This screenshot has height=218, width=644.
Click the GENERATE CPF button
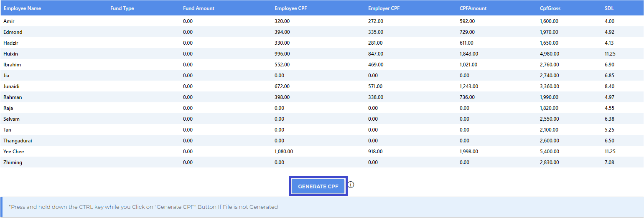click(x=318, y=186)
